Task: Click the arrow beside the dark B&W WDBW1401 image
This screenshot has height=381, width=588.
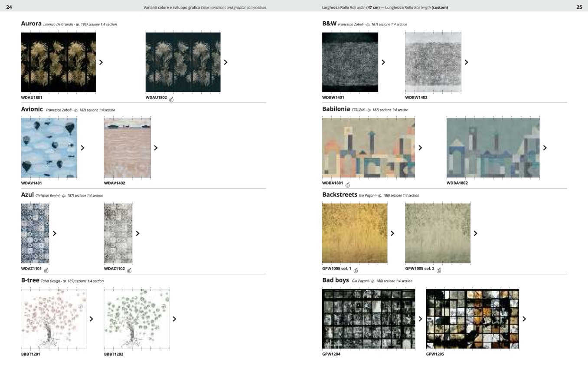Action: pos(383,62)
